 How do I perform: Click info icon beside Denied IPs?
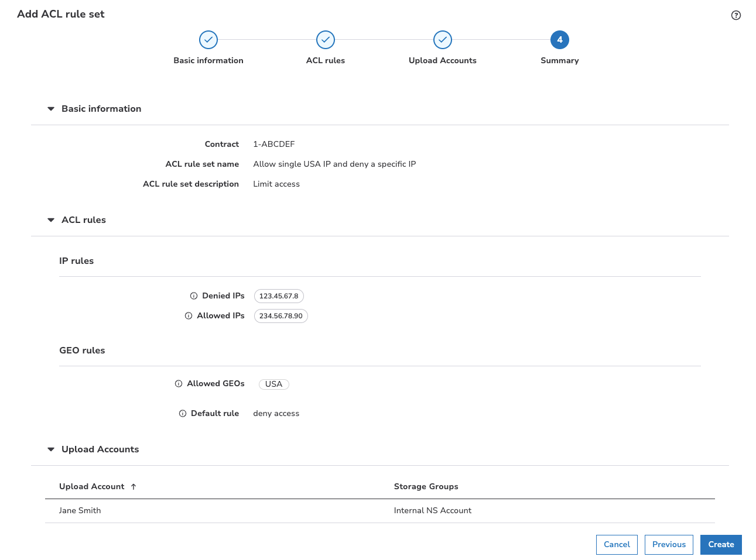194,296
